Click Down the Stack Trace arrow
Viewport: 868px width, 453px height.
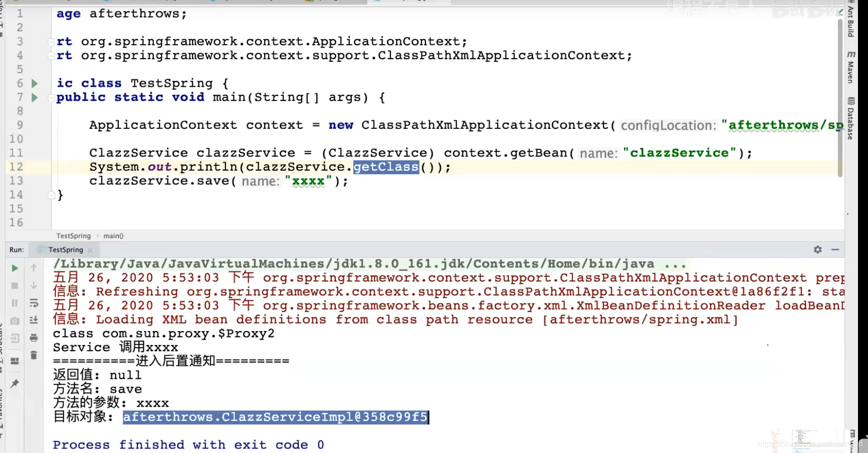[34, 285]
